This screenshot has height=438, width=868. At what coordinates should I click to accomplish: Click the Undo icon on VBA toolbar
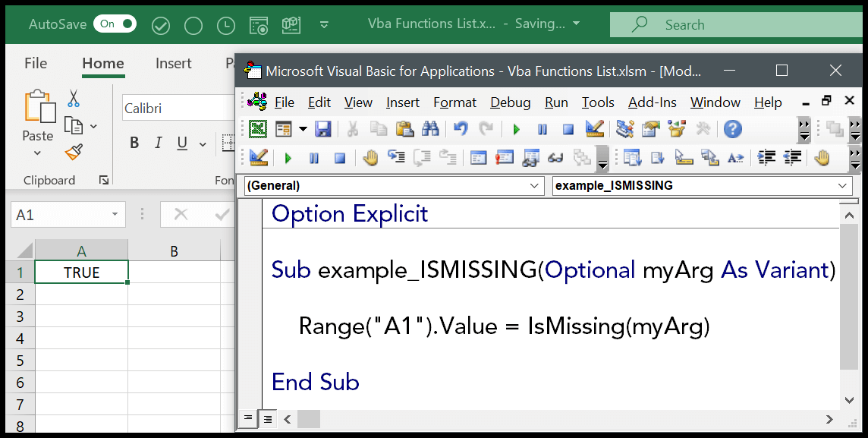(x=461, y=129)
